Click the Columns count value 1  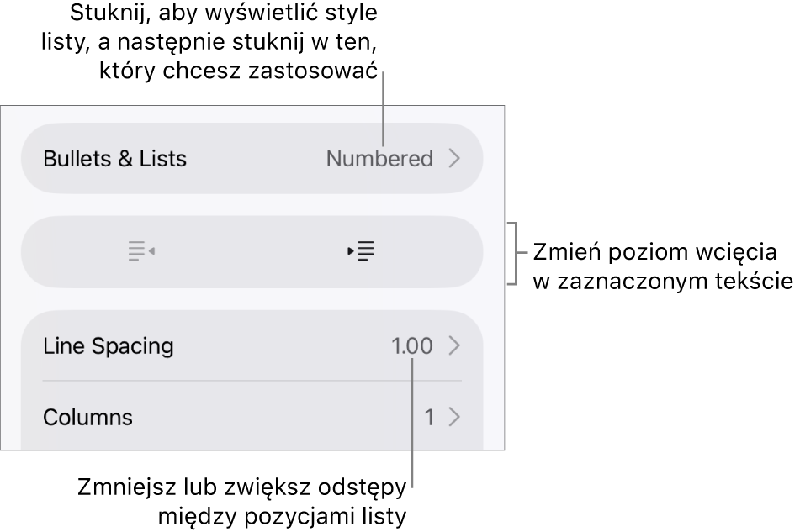[x=430, y=418]
